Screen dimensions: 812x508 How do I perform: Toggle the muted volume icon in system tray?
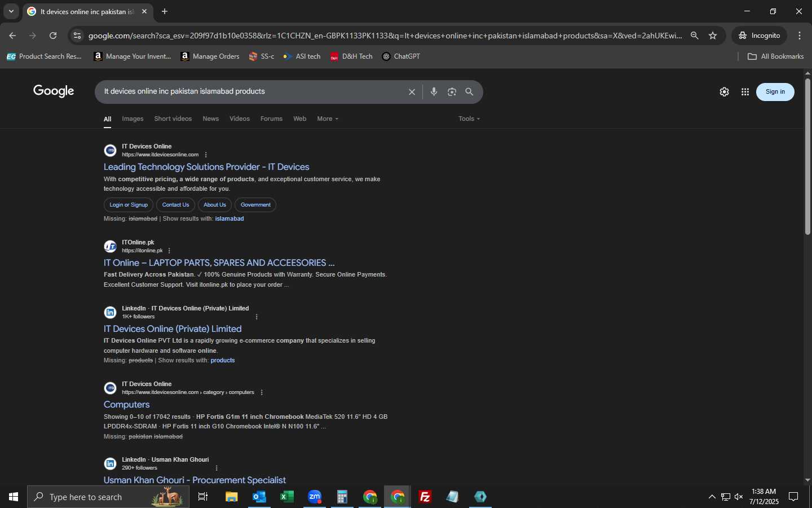pyautogui.click(x=739, y=497)
